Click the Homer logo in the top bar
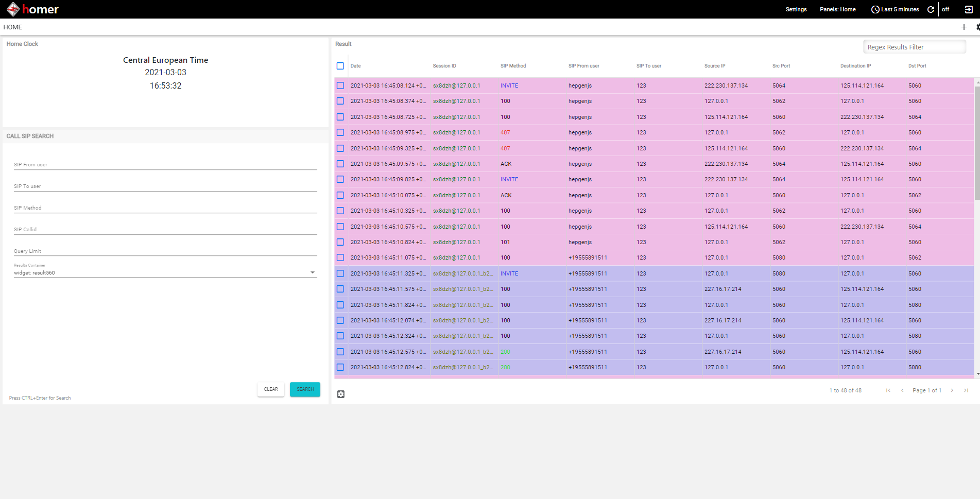980x499 pixels. click(x=32, y=9)
